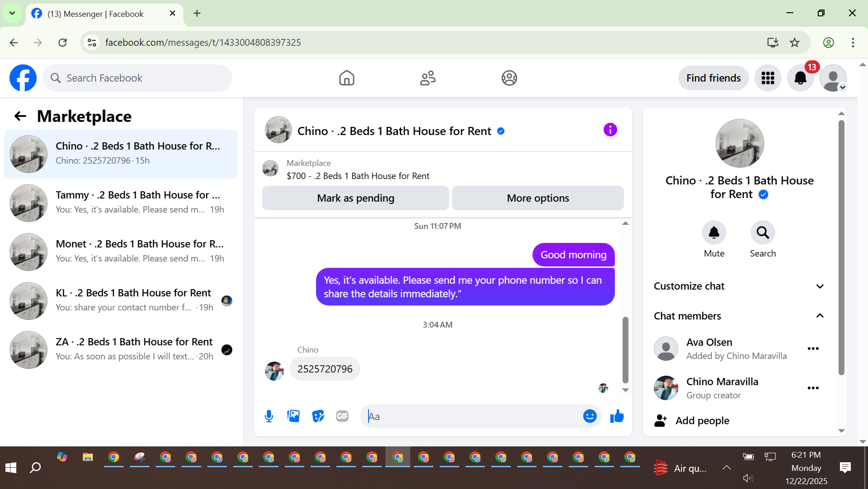Screen dimensions: 868x489
Task: Open Ava Olsen's member profile
Action: [x=709, y=342]
